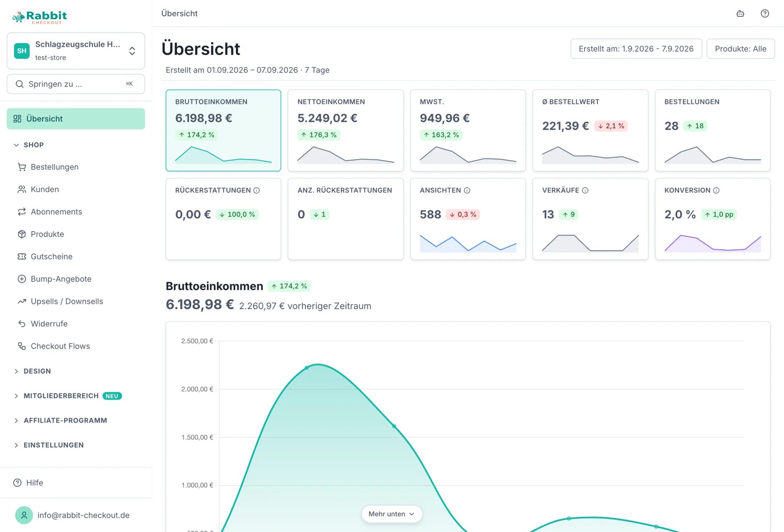Focus the Springen zu search field
The height and width of the screenshot is (532, 784).
click(76, 84)
